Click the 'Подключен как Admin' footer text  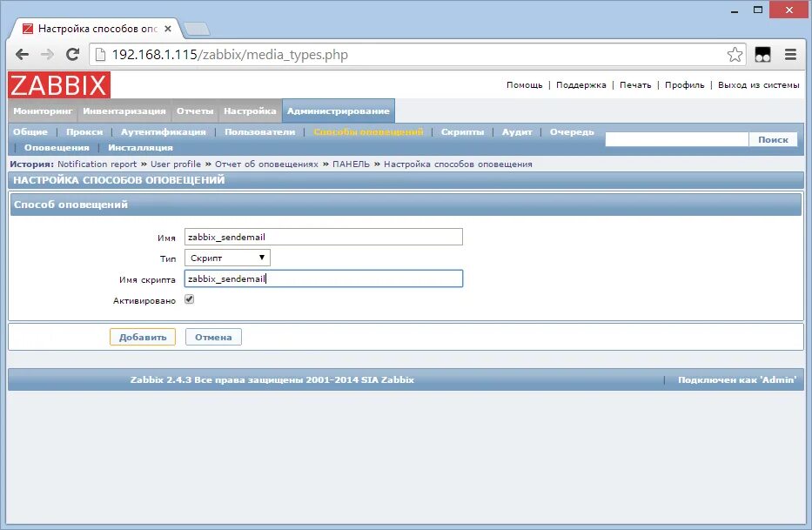tap(737, 379)
